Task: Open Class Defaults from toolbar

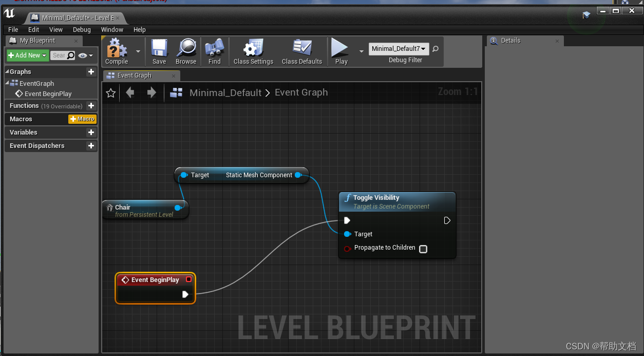Action: [x=302, y=51]
